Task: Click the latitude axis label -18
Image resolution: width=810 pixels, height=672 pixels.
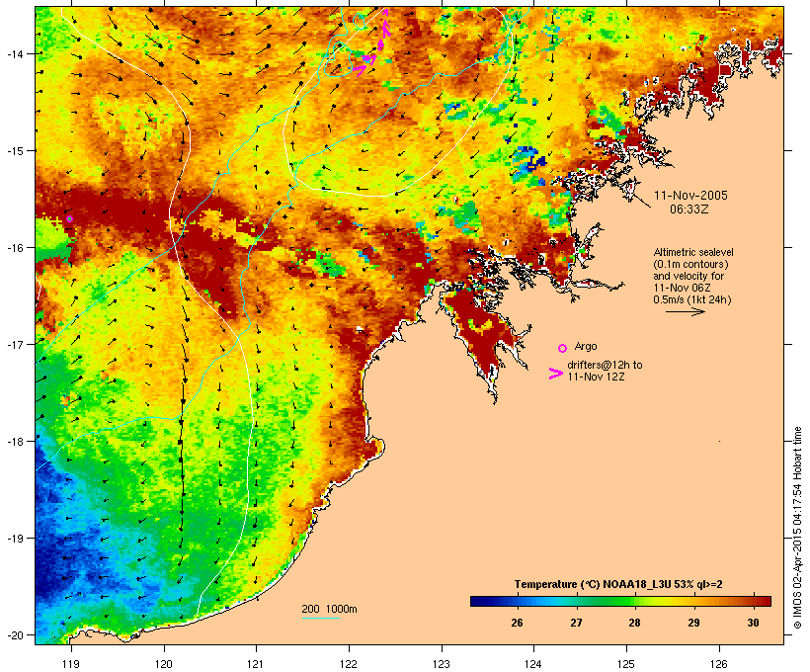Action: coord(15,441)
